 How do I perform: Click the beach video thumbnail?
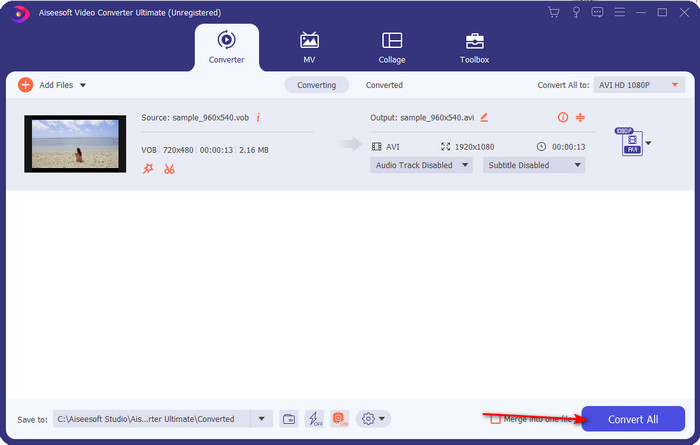[75, 144]
